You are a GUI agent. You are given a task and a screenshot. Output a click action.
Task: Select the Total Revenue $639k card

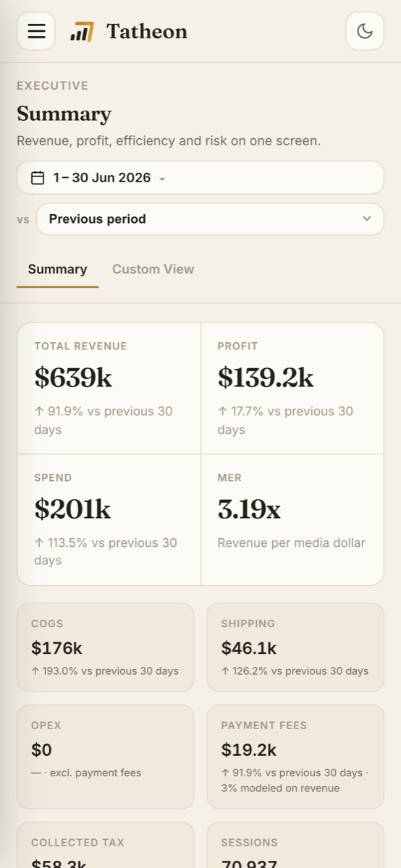109,388
